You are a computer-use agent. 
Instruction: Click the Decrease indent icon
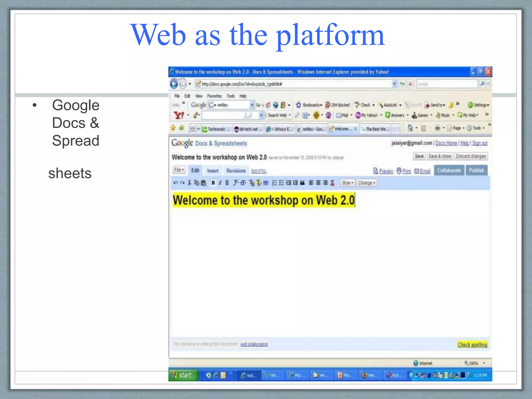pyautogui.click(x=288, y=183)
